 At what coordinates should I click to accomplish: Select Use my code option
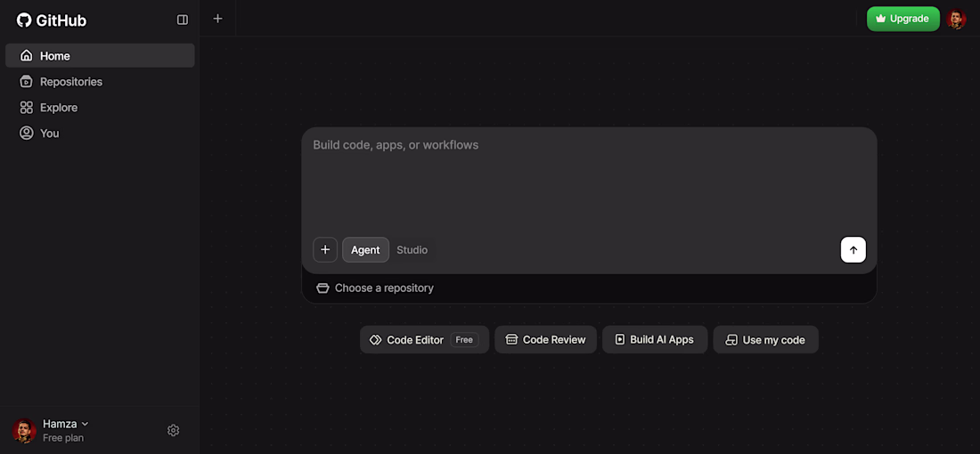click(765, 340)
